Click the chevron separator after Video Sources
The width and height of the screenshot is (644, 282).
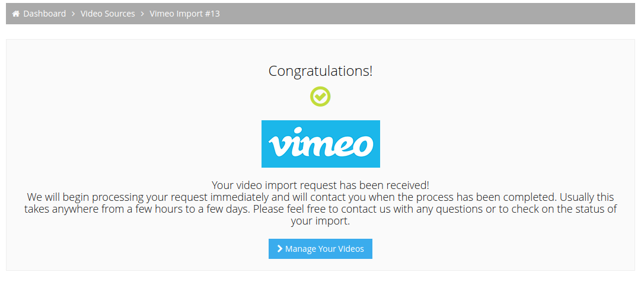click(x=142, y=14)
